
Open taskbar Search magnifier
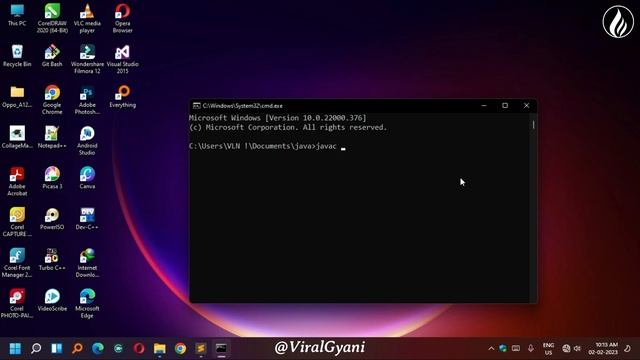tap(36, 349)
